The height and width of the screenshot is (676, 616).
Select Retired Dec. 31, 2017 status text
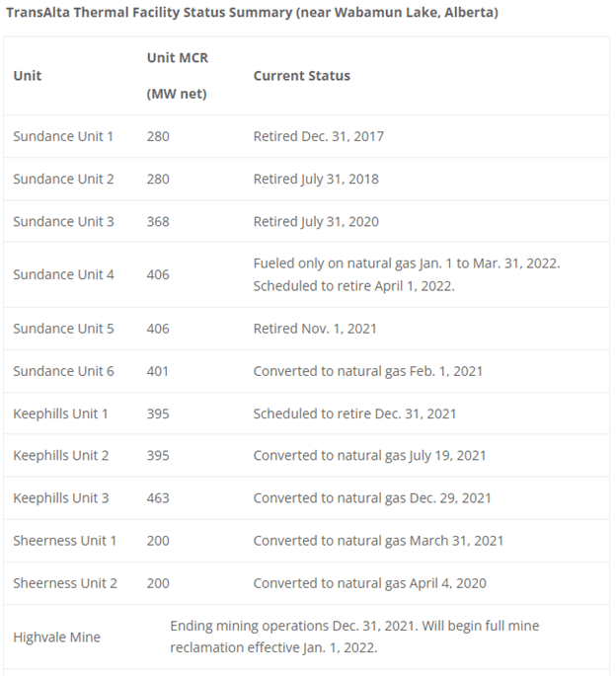318,136
